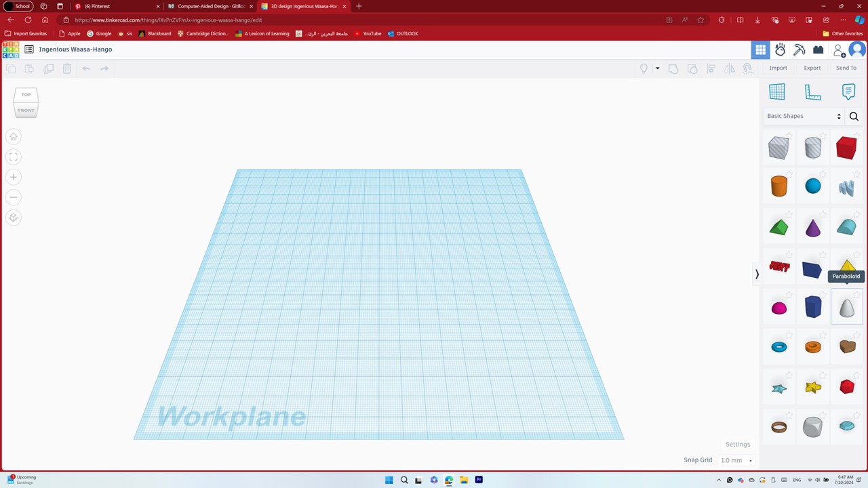Choose the green Roof shape
868x488 pixels.
(x=779, y=227)
